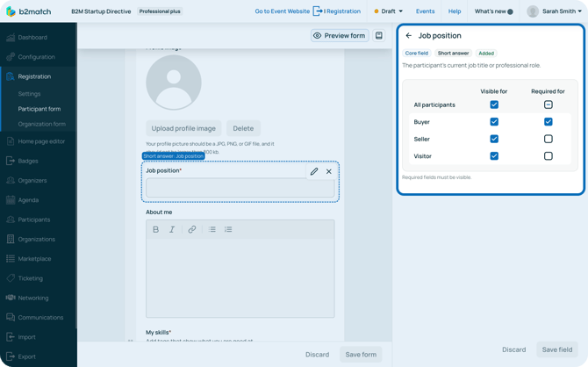Click the bulleted list icon in About me
The height and width of the screenshot is (367, 588).
[x=212, y=229]
